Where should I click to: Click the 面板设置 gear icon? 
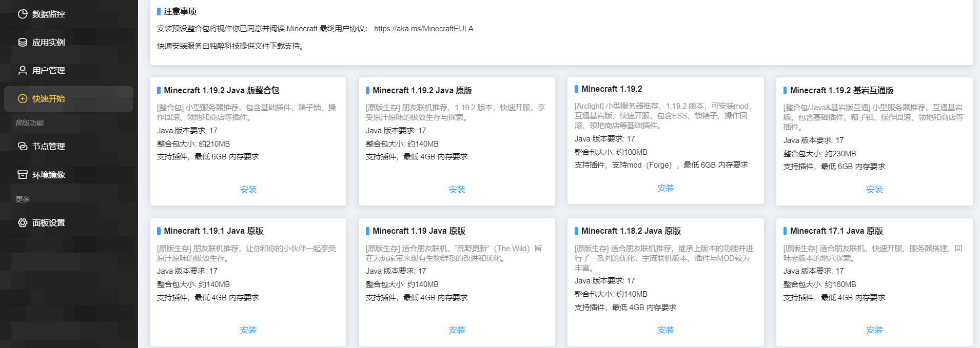[x=23, y=222]
